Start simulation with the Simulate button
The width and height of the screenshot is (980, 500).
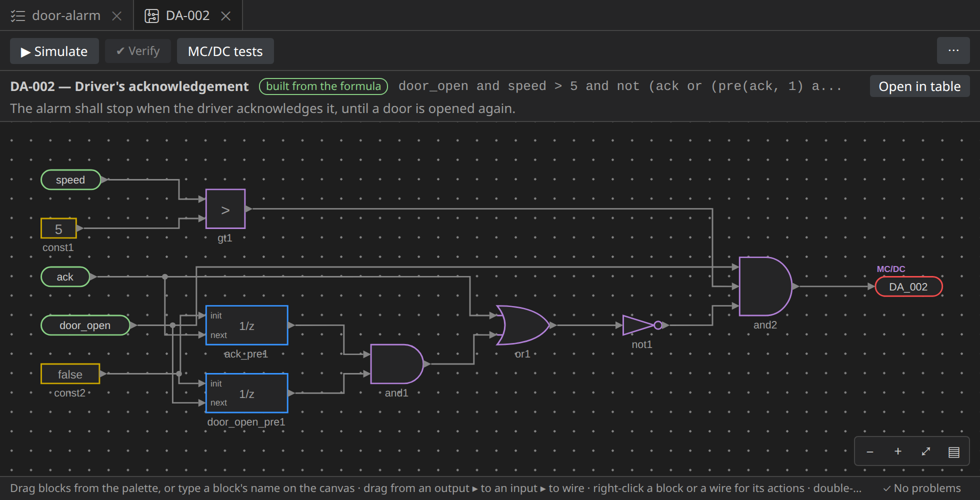[x=54, y=51]
